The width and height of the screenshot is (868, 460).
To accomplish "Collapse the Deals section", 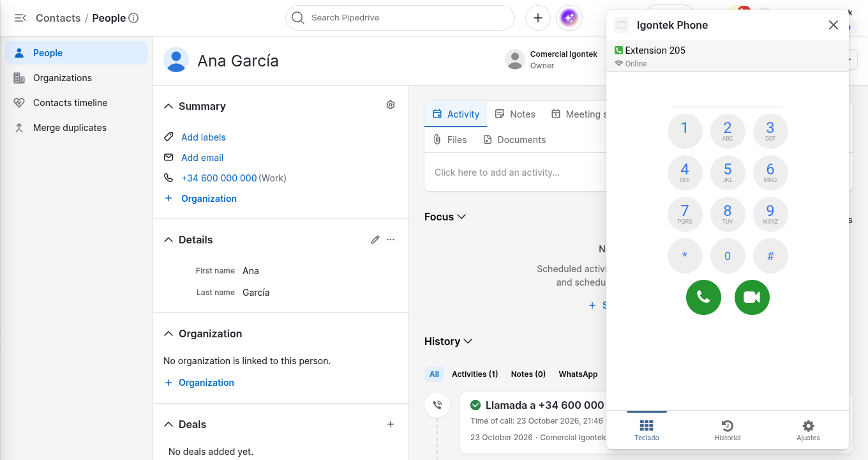I will (168, 424).
